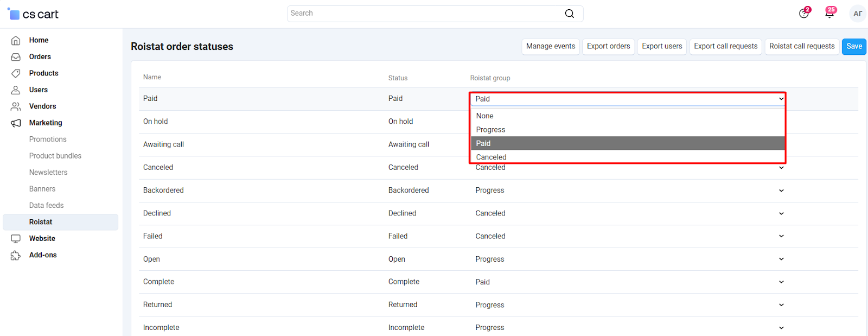Screen dimensions: 868x336
Task: Open the user avatar menu
Action: (858, 14)
